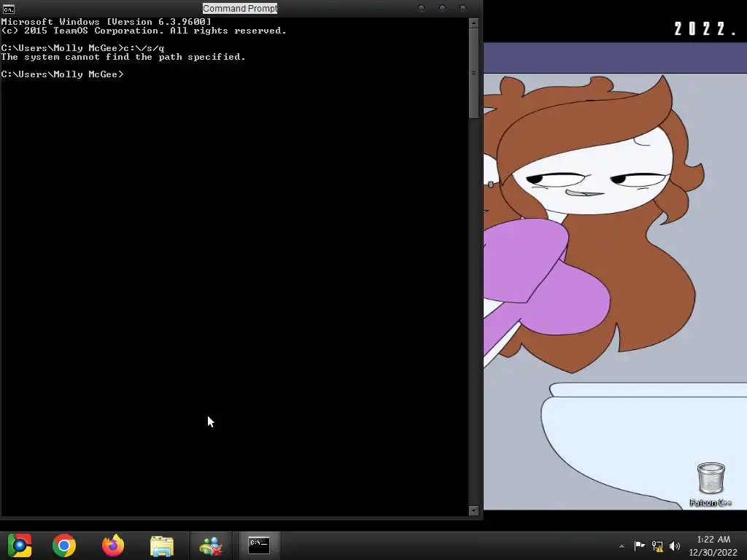The image size is (747, 560).
Task: Show hidden tray icons arrow
Action: click(x=622, y=546)
